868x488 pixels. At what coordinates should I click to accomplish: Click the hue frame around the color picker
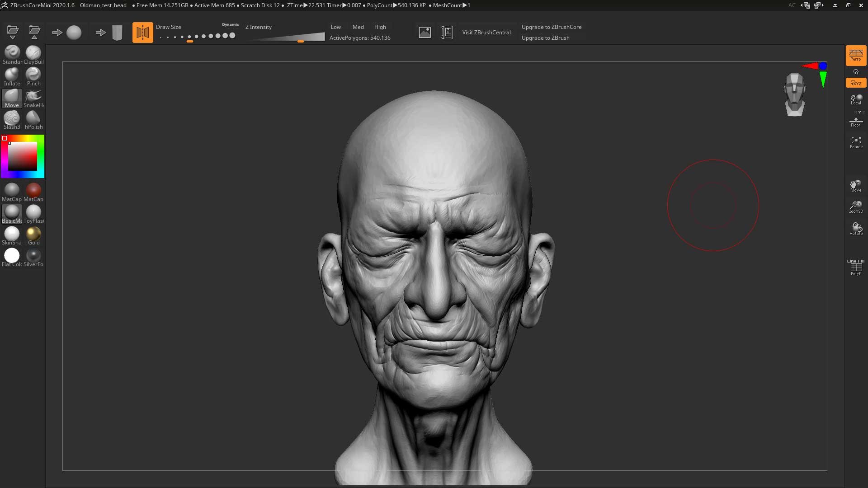pos(41,156)
